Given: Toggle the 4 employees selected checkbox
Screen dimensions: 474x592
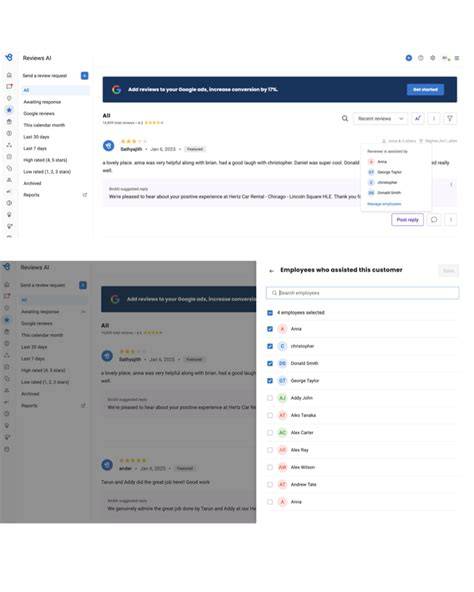Looking at the screenshot, I should pyautogui.click(x=270, y=313).
